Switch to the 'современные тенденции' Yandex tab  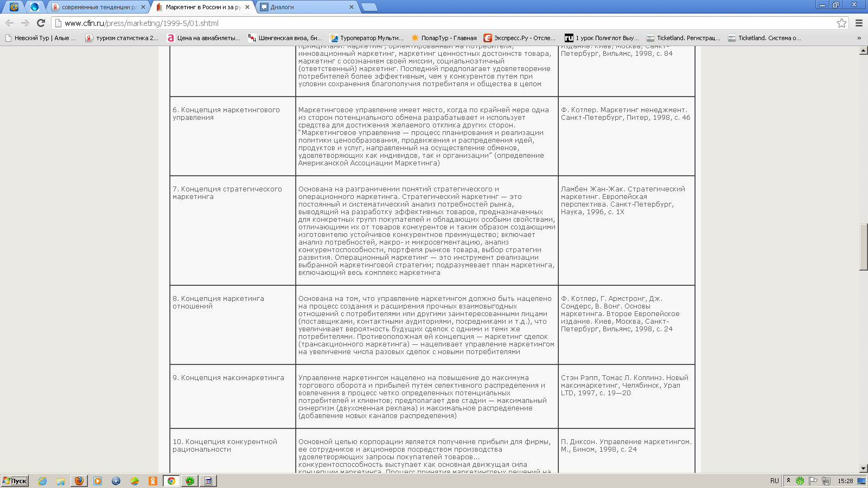[98, 7]
